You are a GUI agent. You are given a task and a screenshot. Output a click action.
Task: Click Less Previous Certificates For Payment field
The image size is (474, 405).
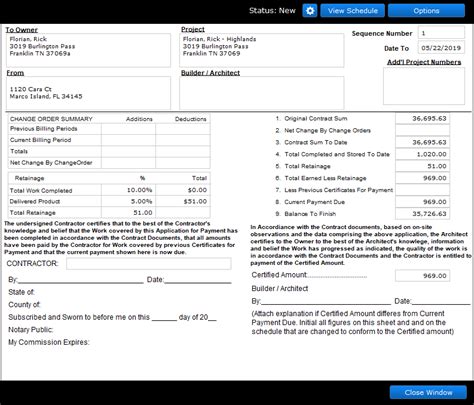point(422,190)
